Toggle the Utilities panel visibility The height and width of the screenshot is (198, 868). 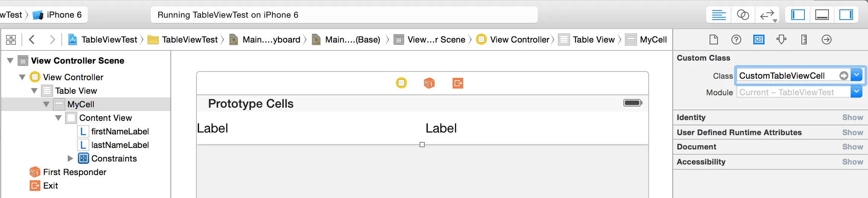click(x=846, y=15)
